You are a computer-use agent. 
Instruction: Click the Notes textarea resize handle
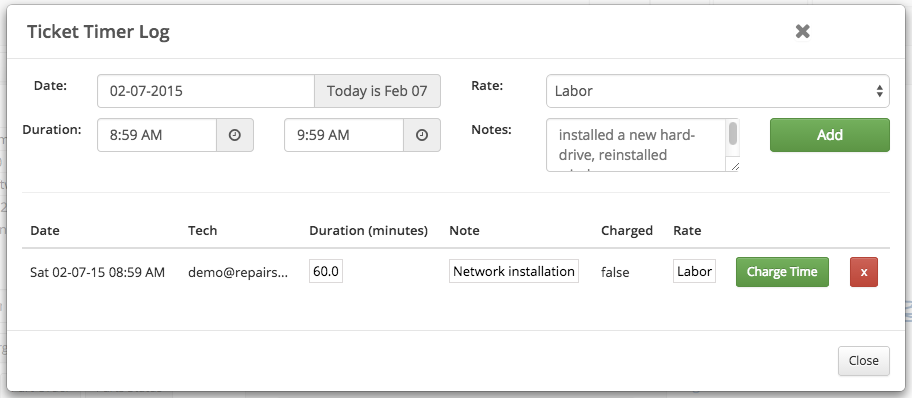734,166
